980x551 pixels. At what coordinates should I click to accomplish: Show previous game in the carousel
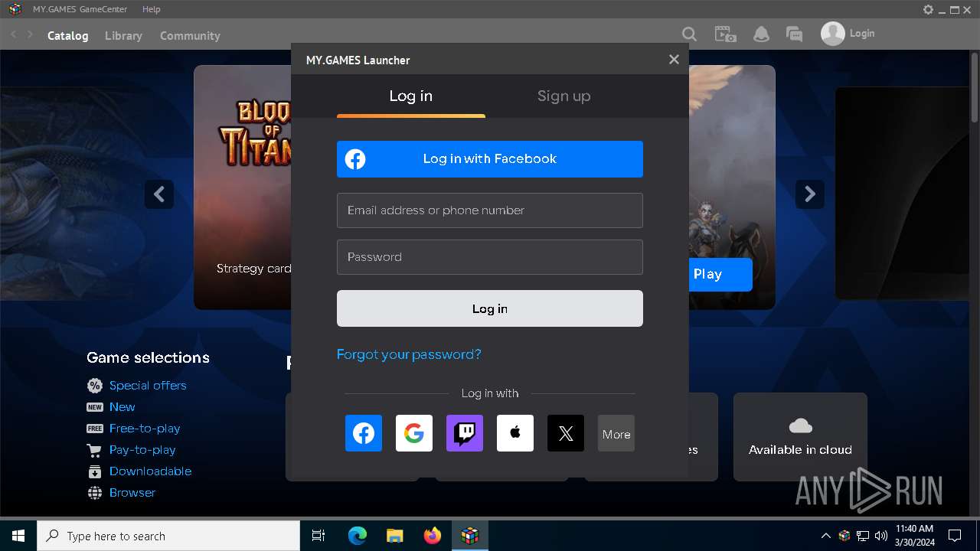click(x=159, y=194)
